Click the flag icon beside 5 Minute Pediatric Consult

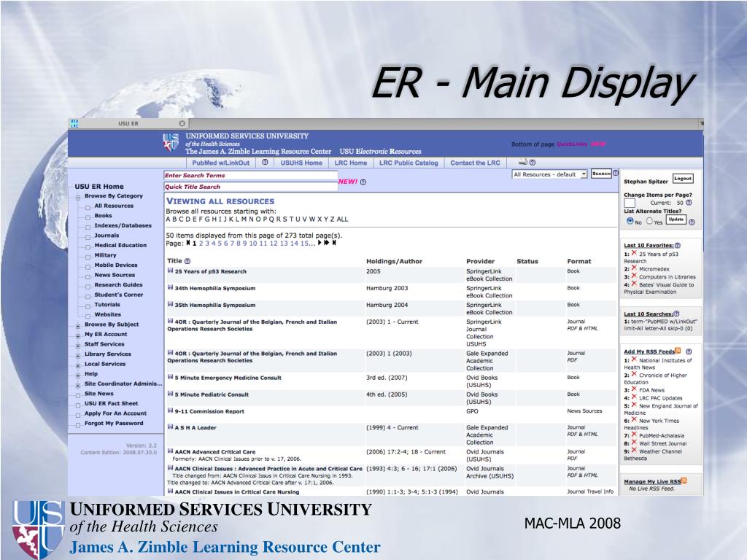pos(170,393)
